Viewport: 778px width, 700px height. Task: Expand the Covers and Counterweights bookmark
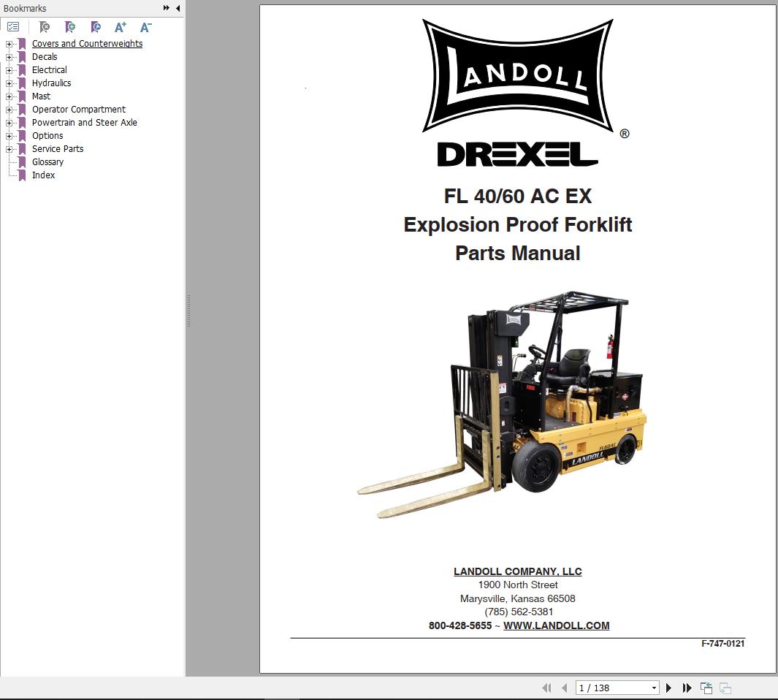point(8,44)
